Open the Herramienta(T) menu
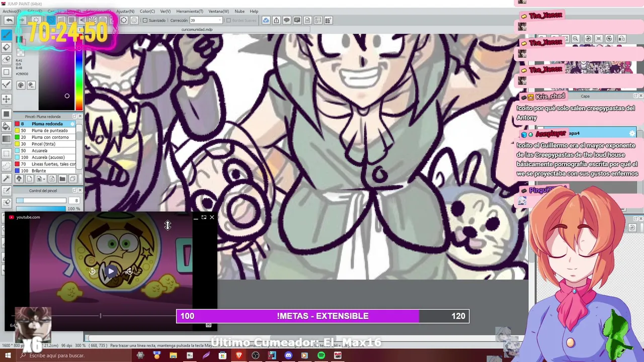 point(190,11)
